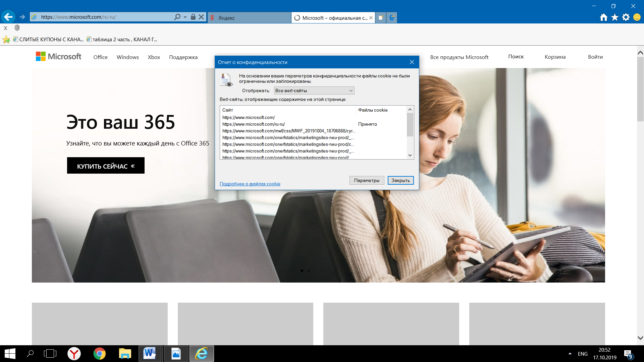The image size is (644, 362).
Task: Click the add to favorites bar star icon
Action: pos(6,40)
